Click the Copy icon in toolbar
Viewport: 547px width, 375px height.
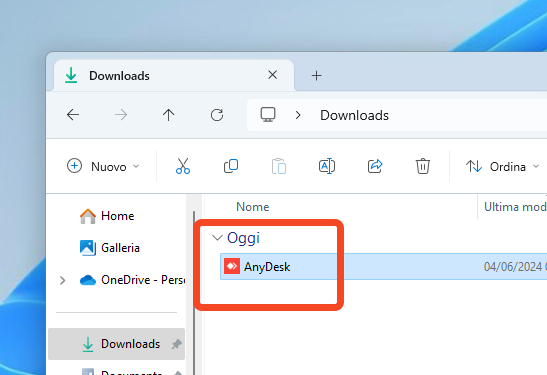(x=231, y=166)
